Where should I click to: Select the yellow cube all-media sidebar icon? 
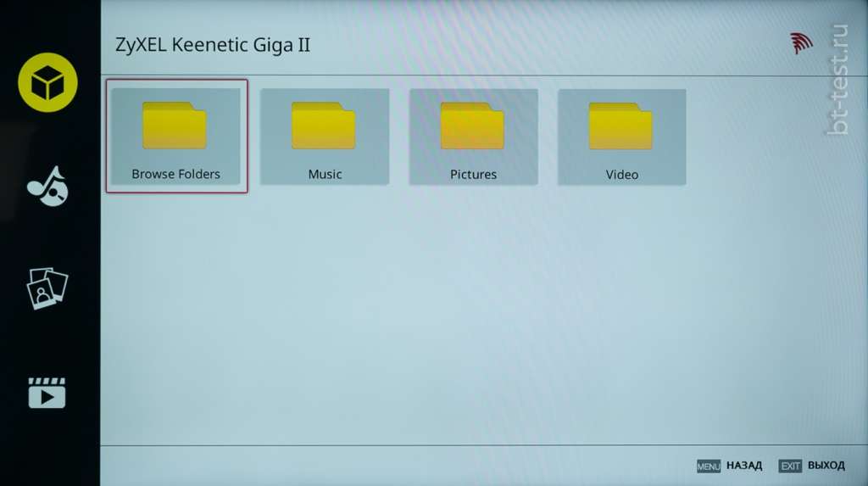[x=48, y=82]
